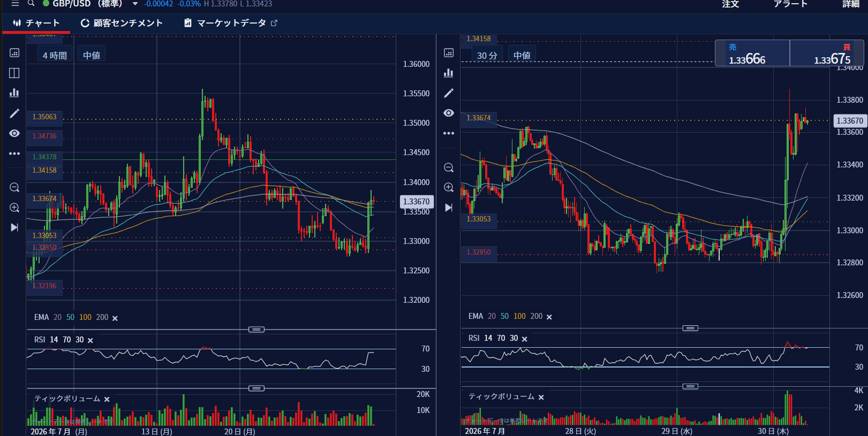
Task: Remove the ティックボリューム indicator in right chart
Action: (x=541, y=397)
